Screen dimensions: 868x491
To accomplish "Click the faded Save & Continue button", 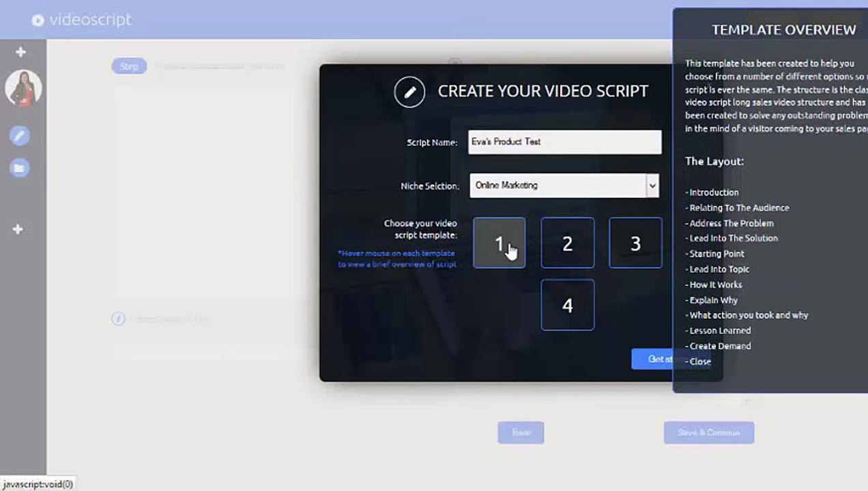I will coord(708,432).
